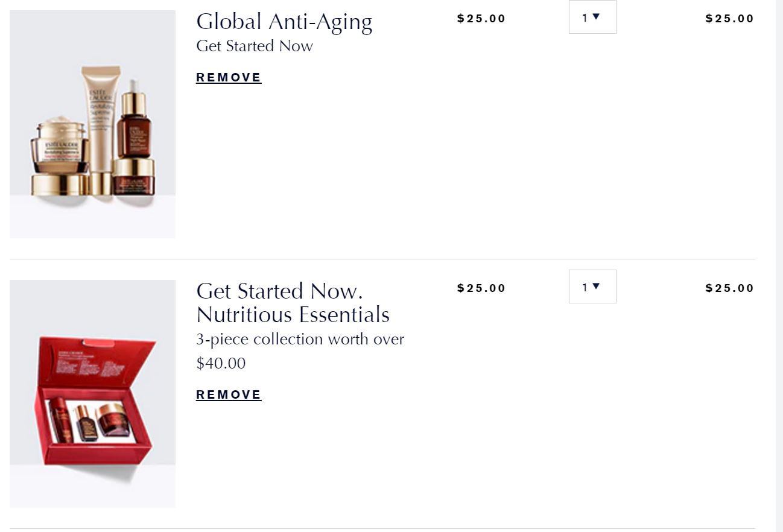Open the Get Started Now. Nutritious Essentials title

pyautogui.click(x=293, y=303)
